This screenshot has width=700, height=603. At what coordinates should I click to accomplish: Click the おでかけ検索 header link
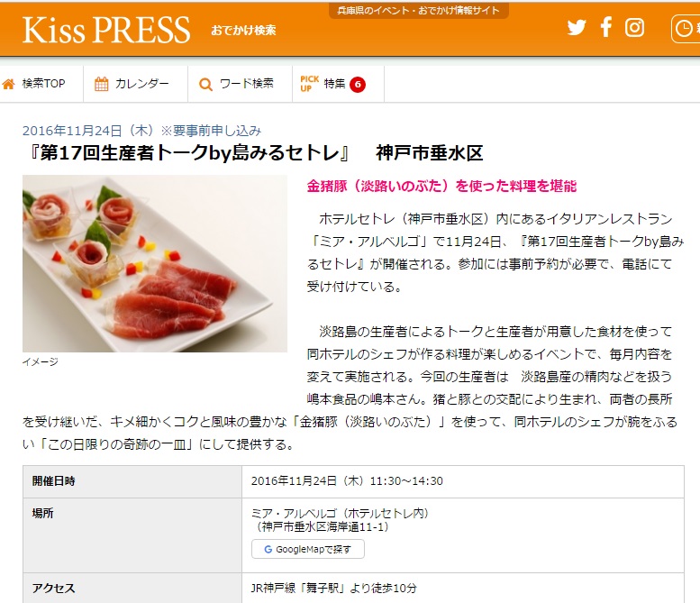[243, 31]
